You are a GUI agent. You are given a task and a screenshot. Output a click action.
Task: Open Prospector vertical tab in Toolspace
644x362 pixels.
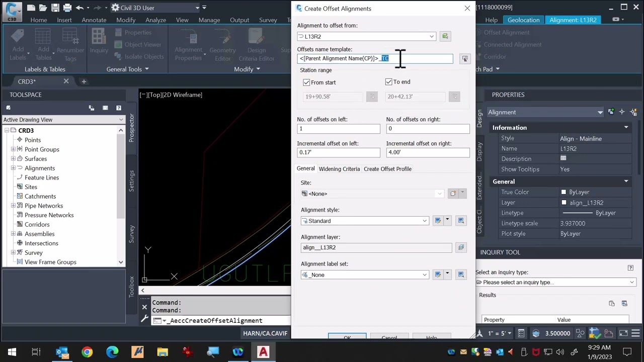point(132,128)
